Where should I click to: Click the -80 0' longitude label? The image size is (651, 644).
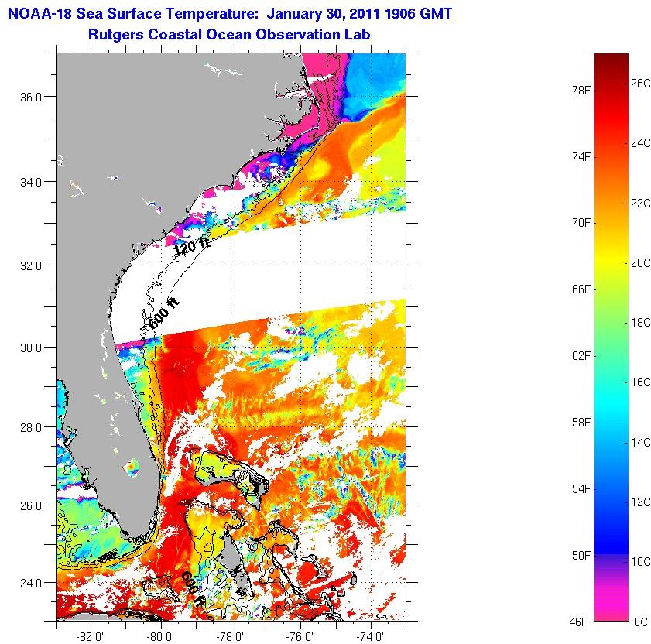click(x=161, y=636)
